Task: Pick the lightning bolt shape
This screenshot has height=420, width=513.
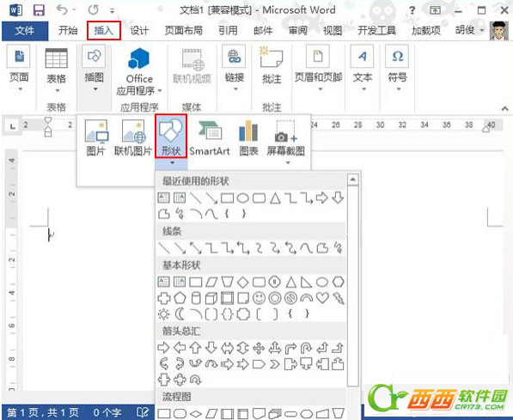Action: (x=339, y=298)
